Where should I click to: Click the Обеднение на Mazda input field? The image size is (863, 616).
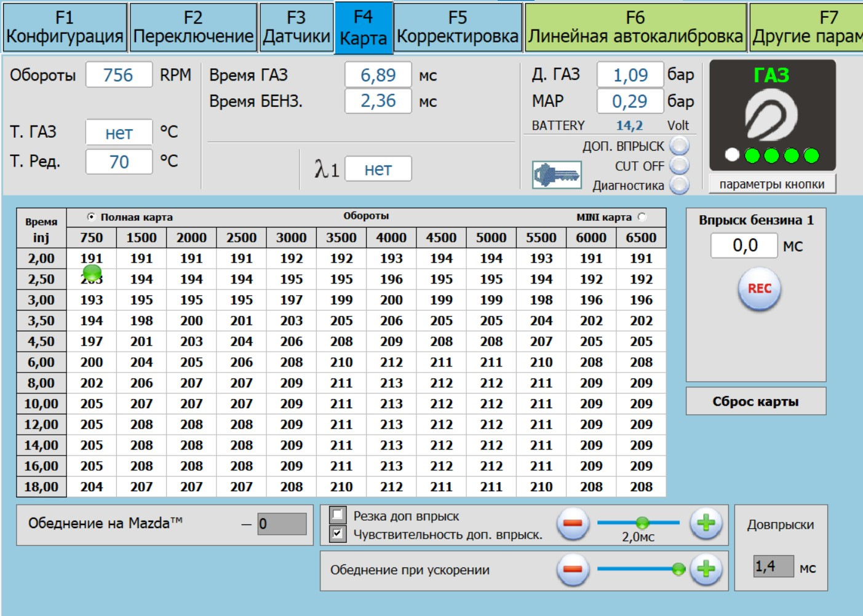click(282, 524)
